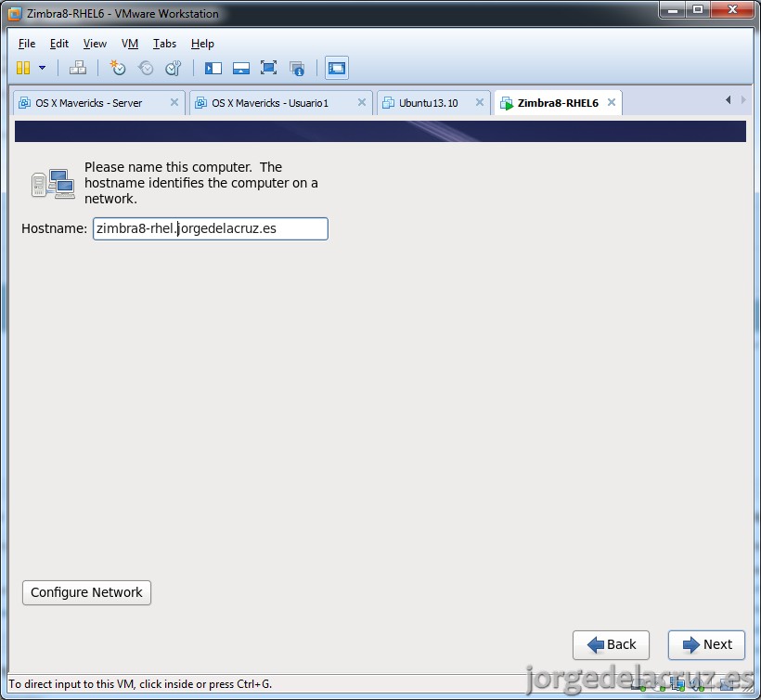The height and width of the screenshot is (700, 761).
Task: Open the View menu
Action: pos(95,44)
